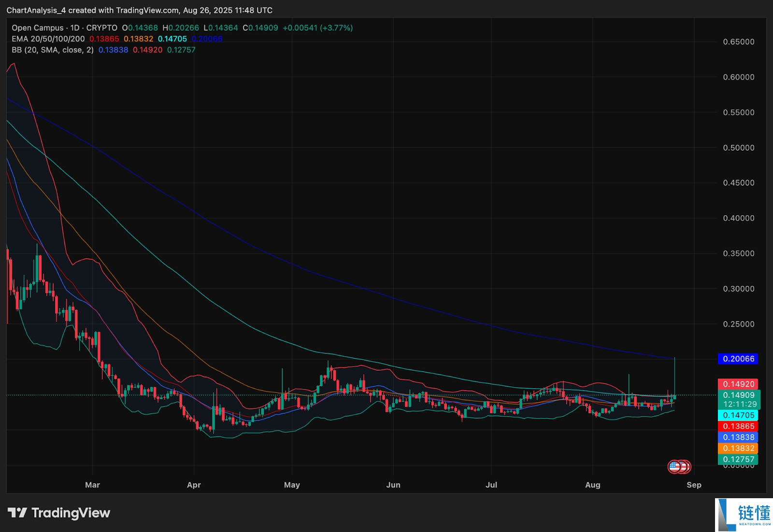The height and width of the screenshot is (532, 773).
Task: Click the green 0.12757 lower band price tag
Action: [738, 460]
